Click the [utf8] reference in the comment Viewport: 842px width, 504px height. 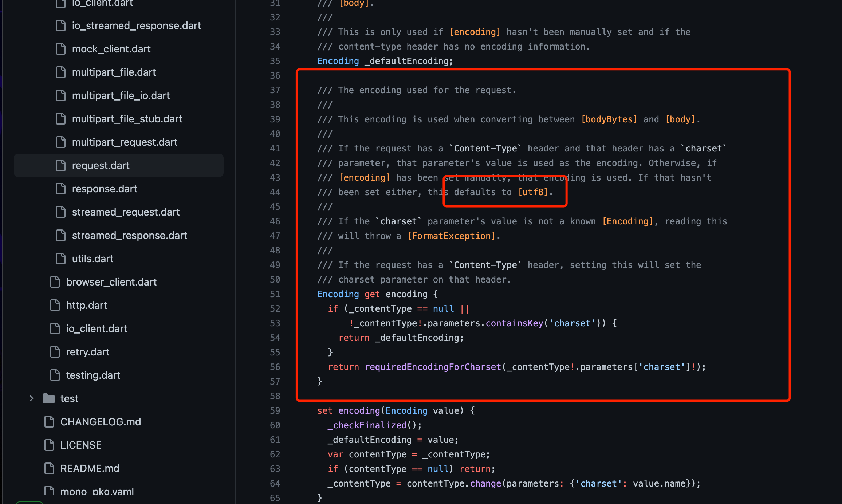coord(533,192)
